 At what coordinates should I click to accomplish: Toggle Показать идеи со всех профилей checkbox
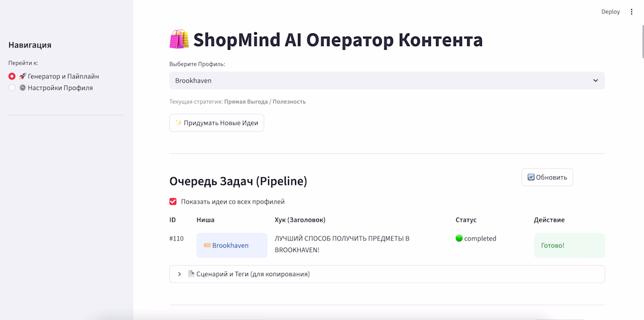point(173,201)
